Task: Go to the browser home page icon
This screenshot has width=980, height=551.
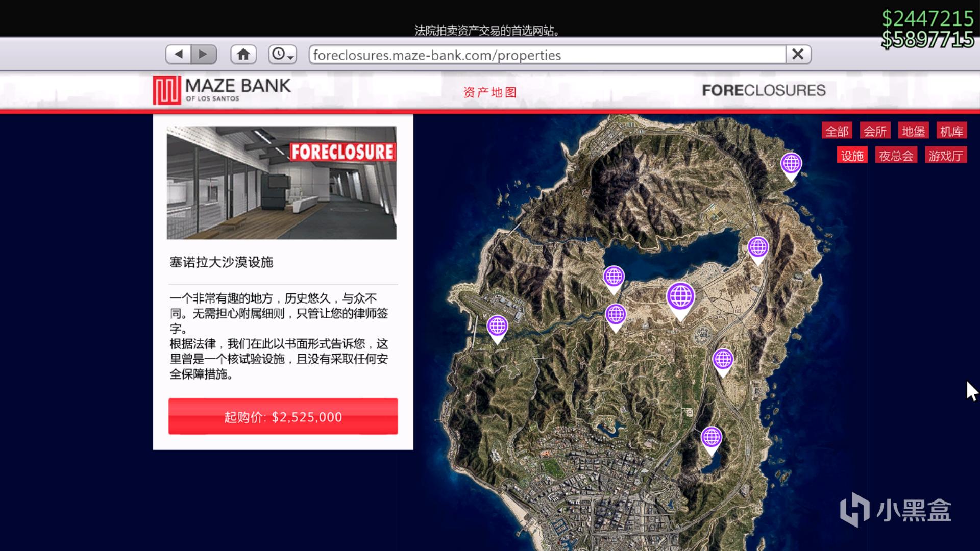Action: click(x=243, y=54)
